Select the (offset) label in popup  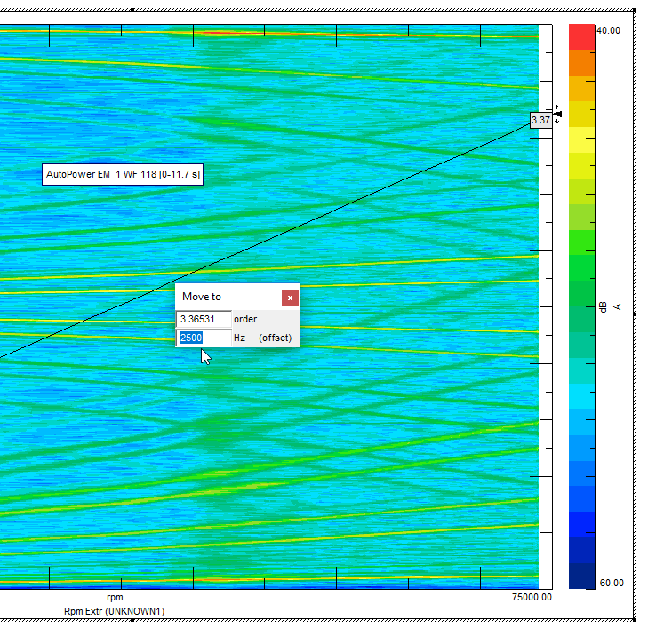[276, 338]
